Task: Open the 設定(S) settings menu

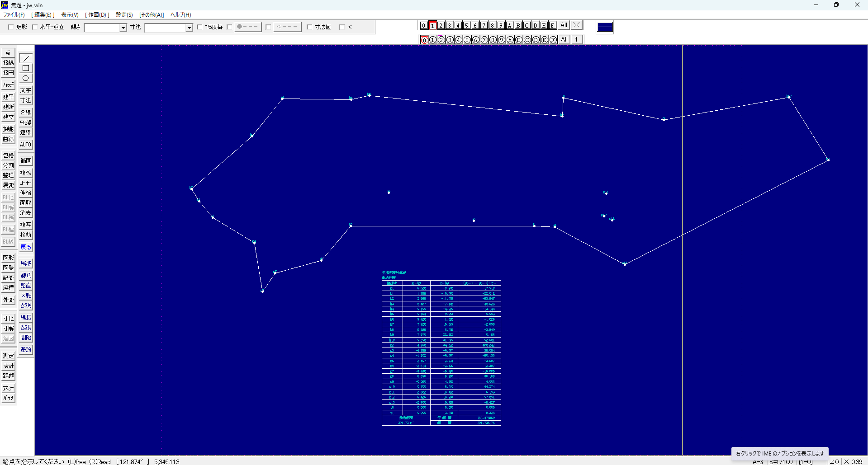Action: [124, 15]
